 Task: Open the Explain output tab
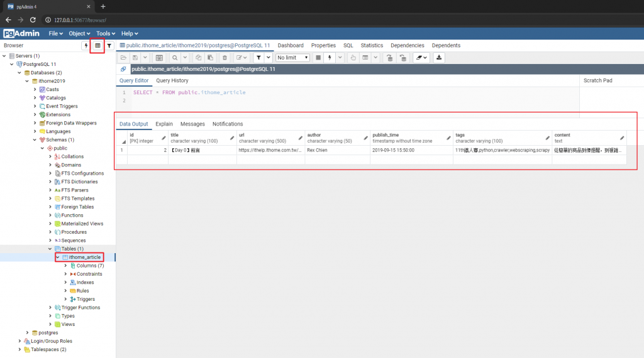click(164, 124)
